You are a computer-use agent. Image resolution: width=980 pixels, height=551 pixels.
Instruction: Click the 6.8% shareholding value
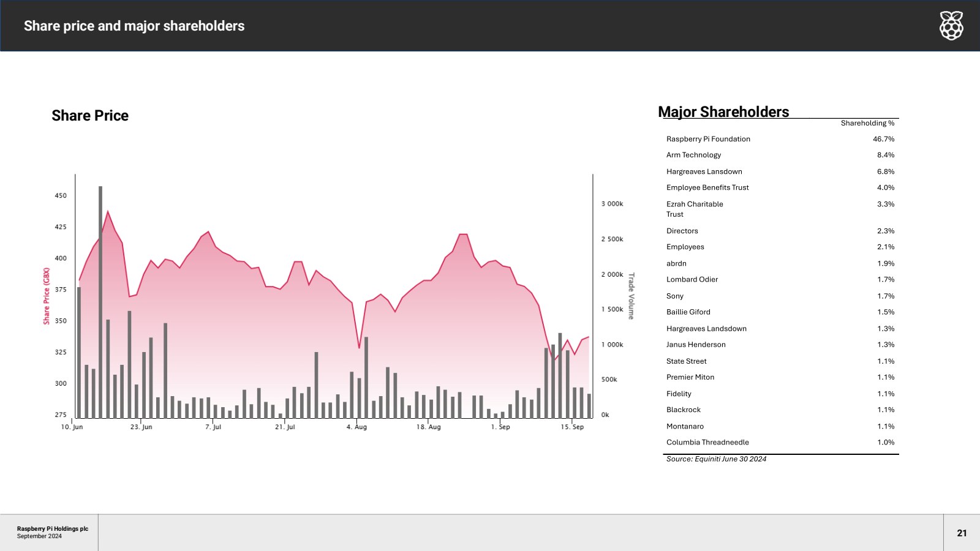pyautogui.click(x=886, y=171)
